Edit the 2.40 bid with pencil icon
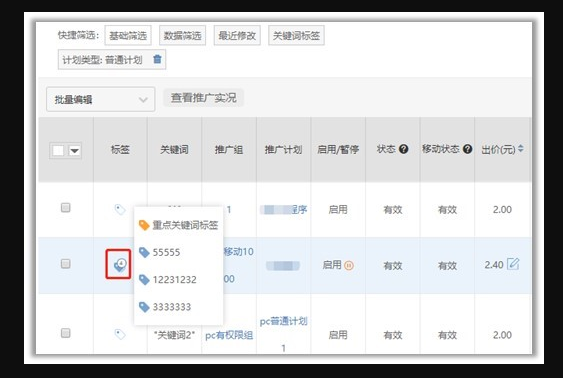Image resolution: width=563 pixels, height=378 pixels. [513, 264]
